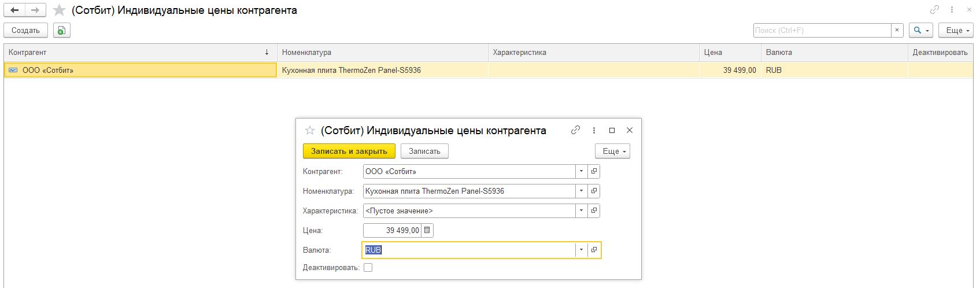This screenshot has height=288, width=980.
Task: Focus the Характеристика input field
Action: (x=469, y=211)
